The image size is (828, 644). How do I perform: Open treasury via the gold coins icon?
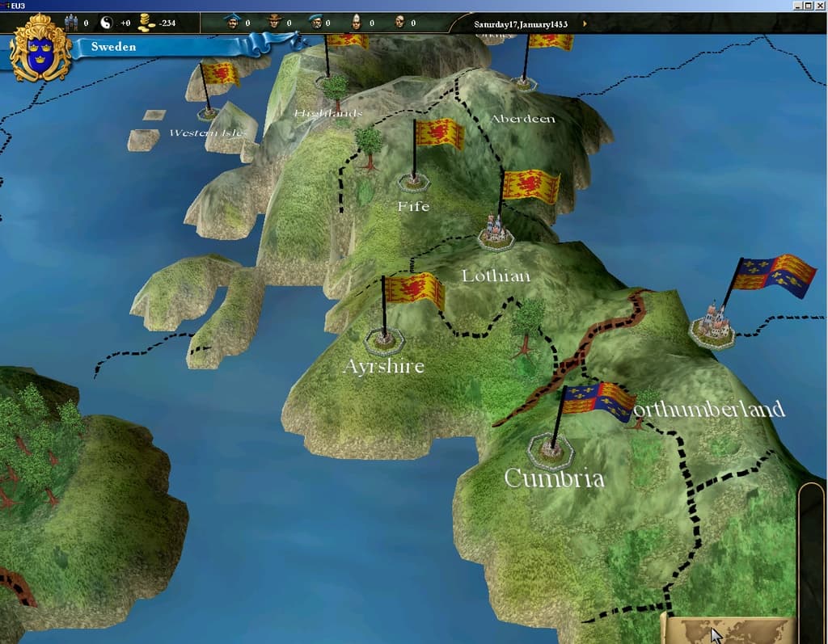pos(144,21)
